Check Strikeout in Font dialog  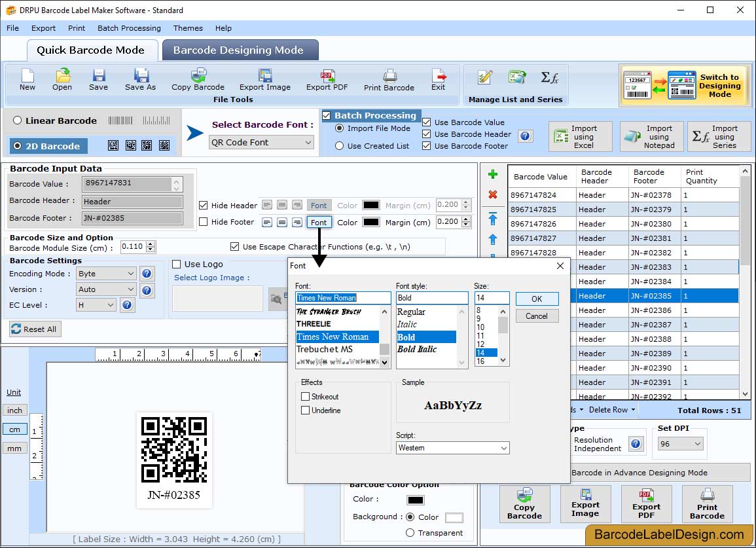pos(305,397)
